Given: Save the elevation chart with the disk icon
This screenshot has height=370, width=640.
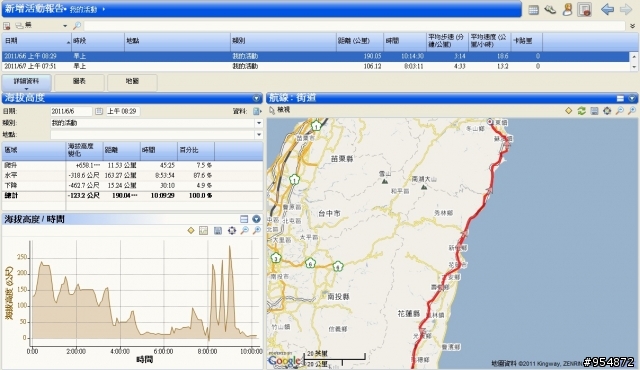Looking at the screenshot, I should [218, 231].
